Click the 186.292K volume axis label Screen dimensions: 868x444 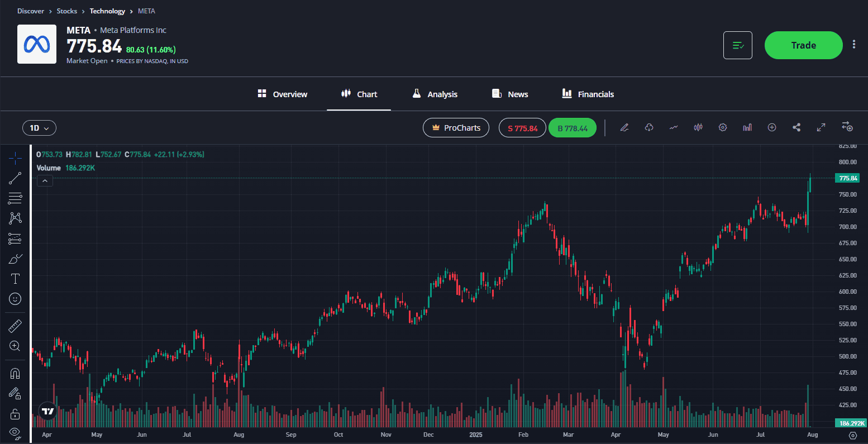[850, 423]
